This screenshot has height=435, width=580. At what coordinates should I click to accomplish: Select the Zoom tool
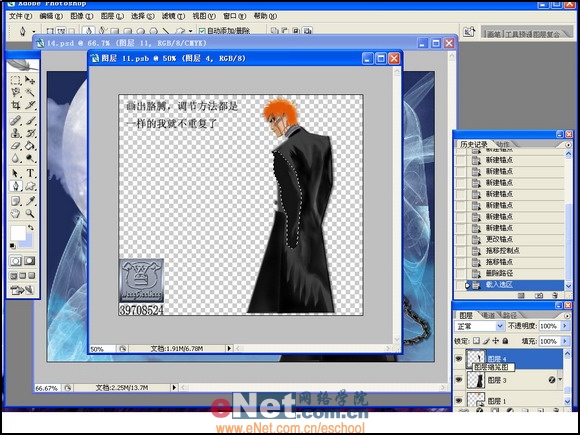point(30,213)
